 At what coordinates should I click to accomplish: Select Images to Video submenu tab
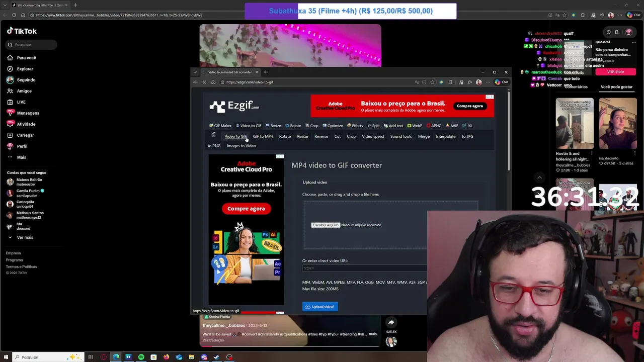coord(241,146)
